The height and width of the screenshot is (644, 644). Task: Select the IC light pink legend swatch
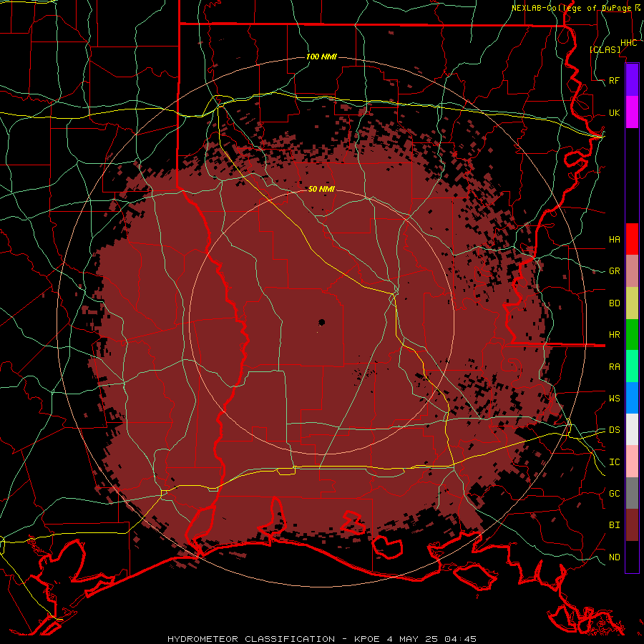click(632, 462)
